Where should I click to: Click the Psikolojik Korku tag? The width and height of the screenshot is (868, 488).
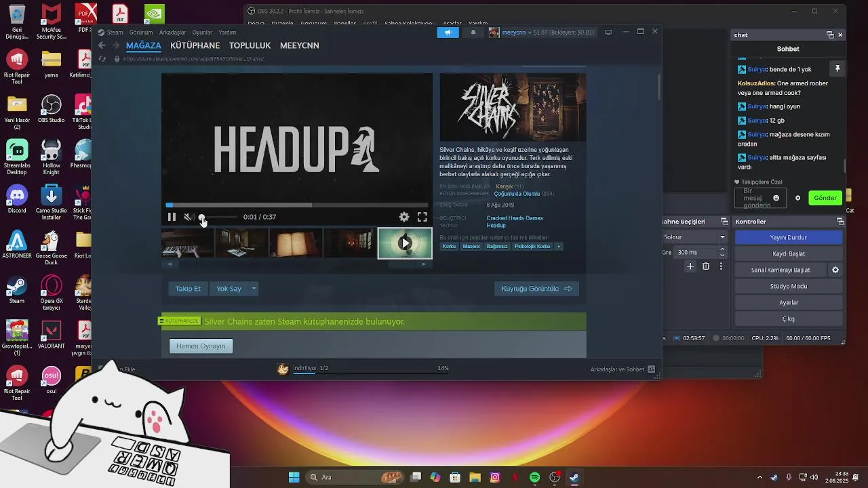pos(532,247)
